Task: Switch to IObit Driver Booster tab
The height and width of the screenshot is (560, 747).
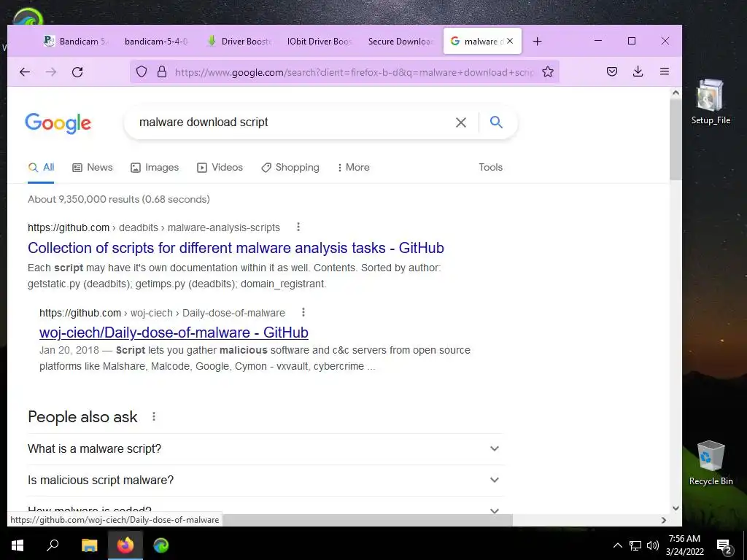Action: 320,42
